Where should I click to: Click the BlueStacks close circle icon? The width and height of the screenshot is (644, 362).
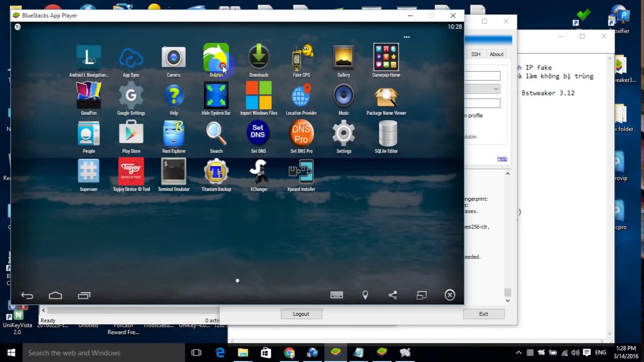point(450,295)
